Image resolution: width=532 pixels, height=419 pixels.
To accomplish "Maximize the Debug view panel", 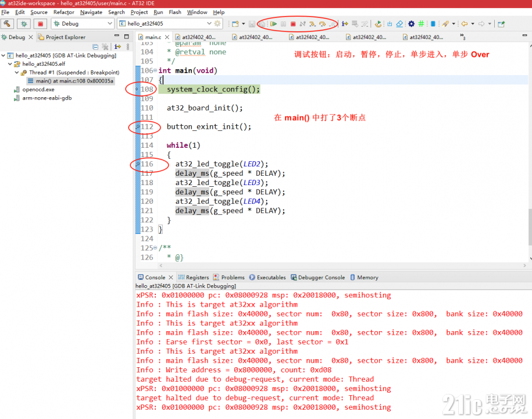I will [127, 36].
